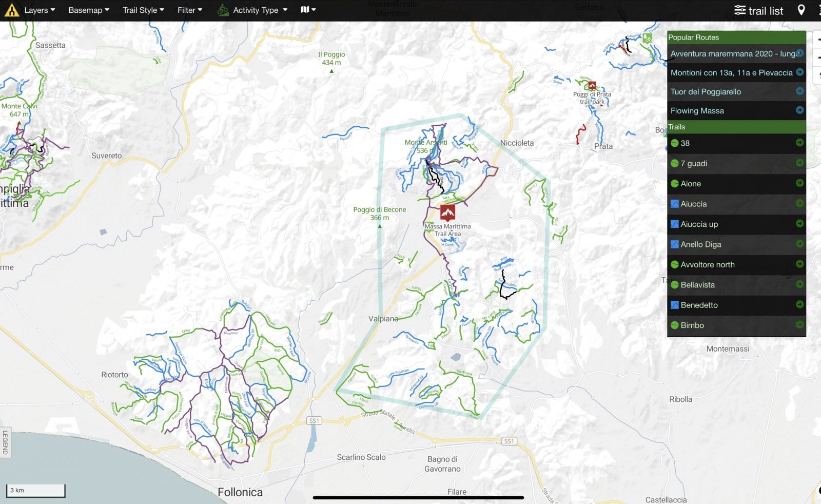Click the location pin icon
Screen dimensions: 821x504
tap(801, 10)
